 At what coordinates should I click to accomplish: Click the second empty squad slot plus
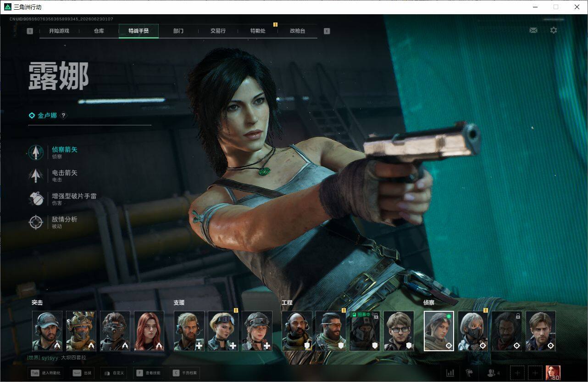535,373
